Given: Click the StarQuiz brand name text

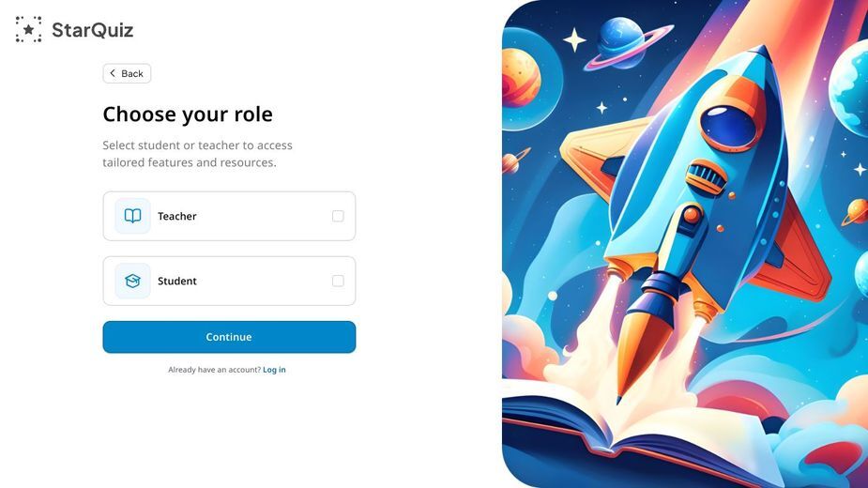Looking at the screenshot, I should coord(93,30).
